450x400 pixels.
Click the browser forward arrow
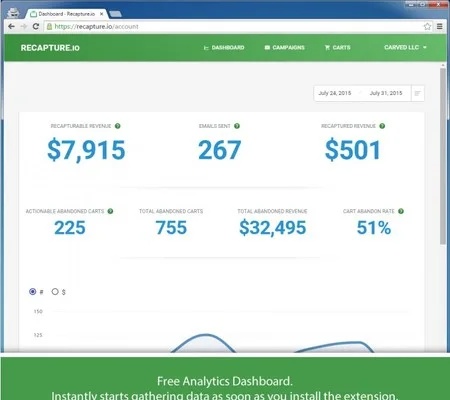tap(24, 26)
